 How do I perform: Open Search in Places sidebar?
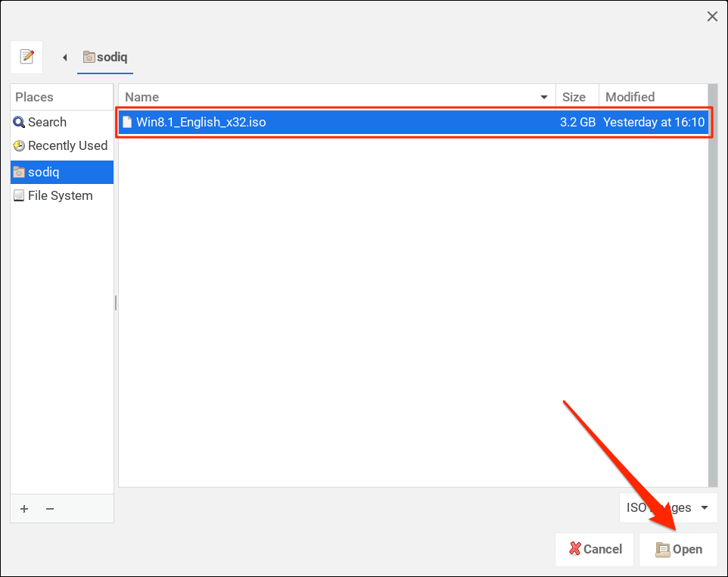tap(62, 122)
